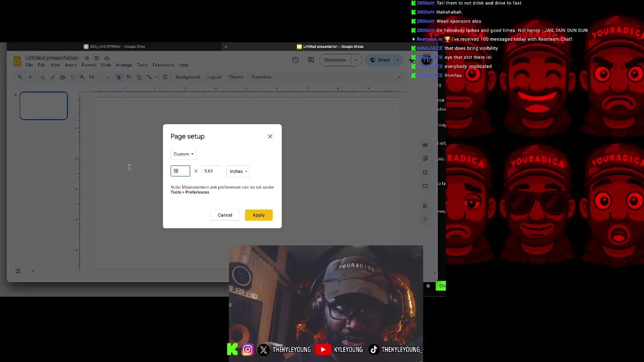Open the Custom page size dropdown
644x362 pixels.
click(x=184, y=154)
